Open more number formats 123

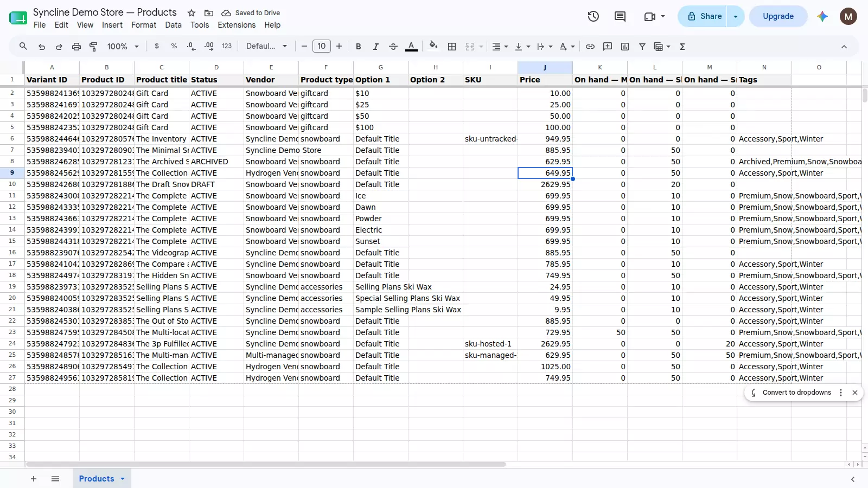point(227,47)
